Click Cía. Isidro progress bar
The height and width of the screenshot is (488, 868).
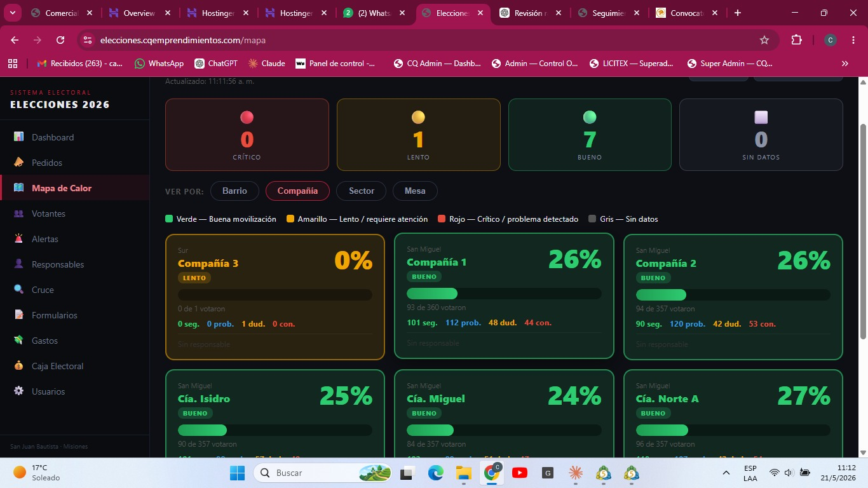pyautogui.click(x=275, y=430)
